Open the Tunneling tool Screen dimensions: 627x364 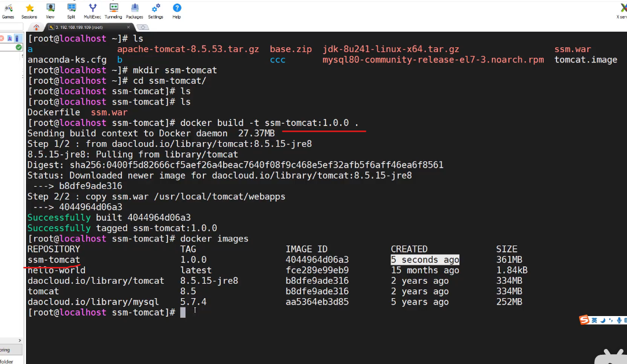(113, 9)
